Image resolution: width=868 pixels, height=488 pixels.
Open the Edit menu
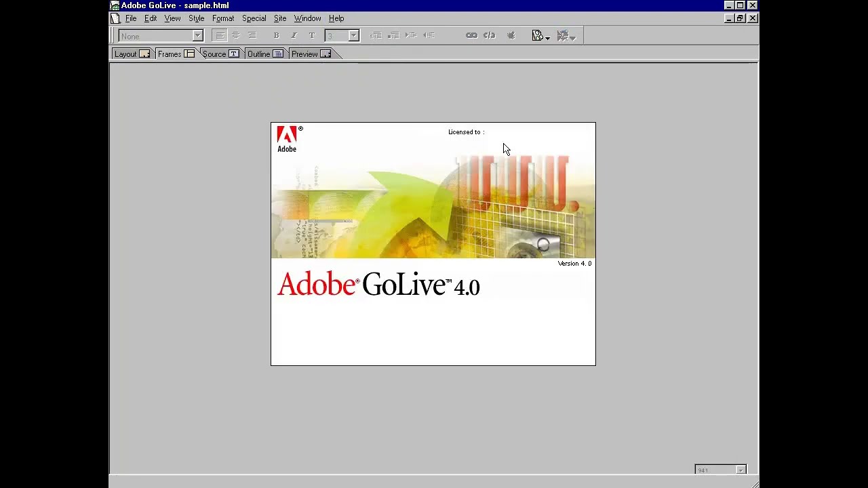pos(151,18)
